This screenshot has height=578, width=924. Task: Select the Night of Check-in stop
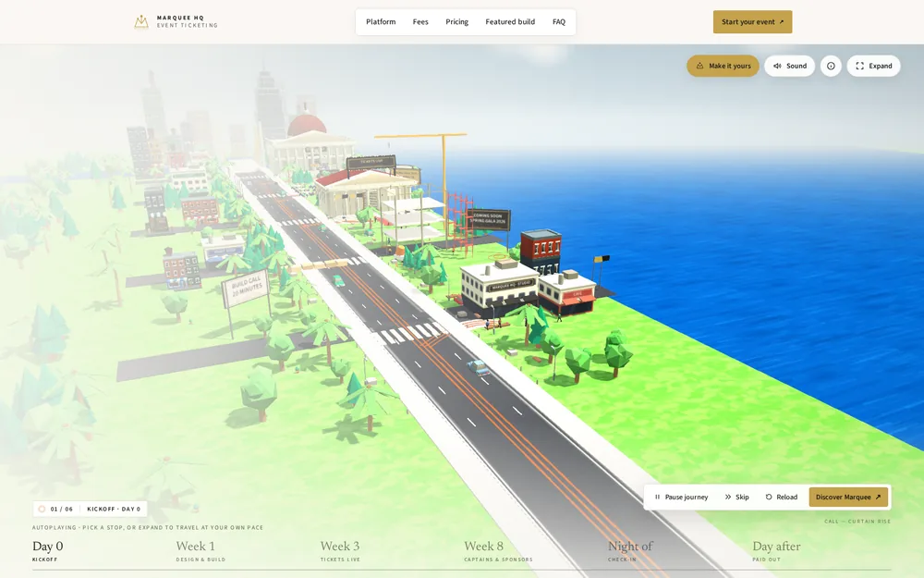(x=630, y=551)
